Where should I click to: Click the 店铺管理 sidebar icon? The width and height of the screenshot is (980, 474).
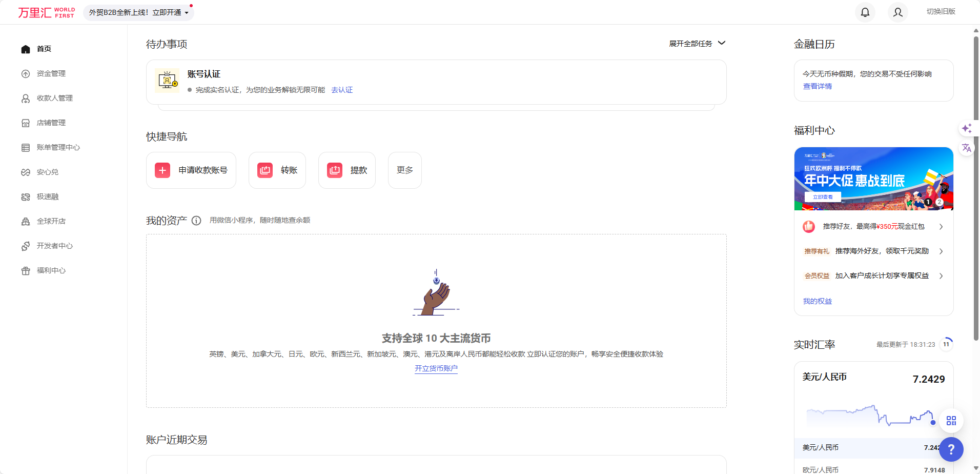coord(26,123)
